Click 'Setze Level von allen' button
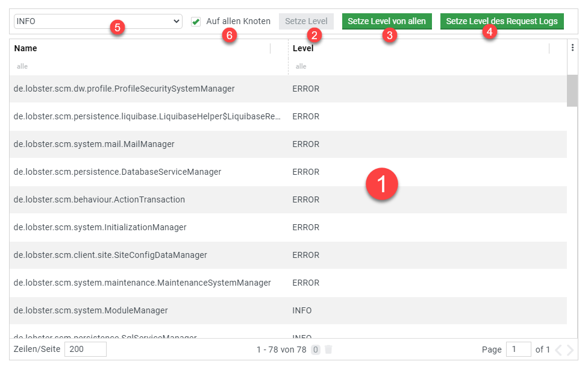Screen dimensions: 588x367 pyautogui.click(x=387, y=22)
